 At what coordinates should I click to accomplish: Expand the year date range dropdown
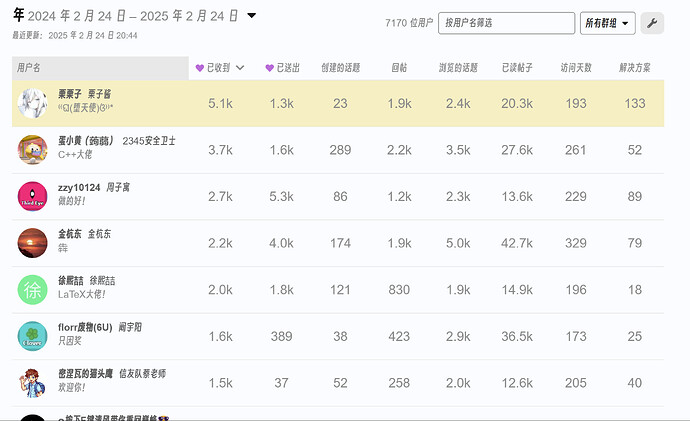click(x=252, y=15)
